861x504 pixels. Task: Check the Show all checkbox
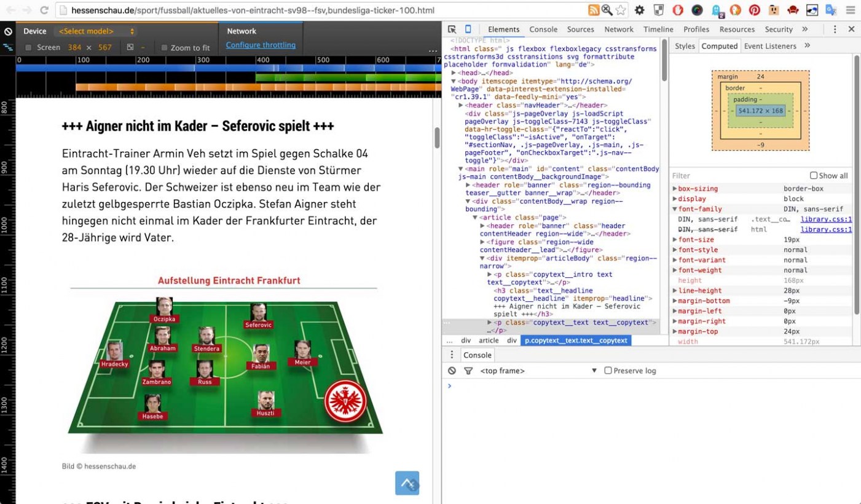tap(813, 175)
